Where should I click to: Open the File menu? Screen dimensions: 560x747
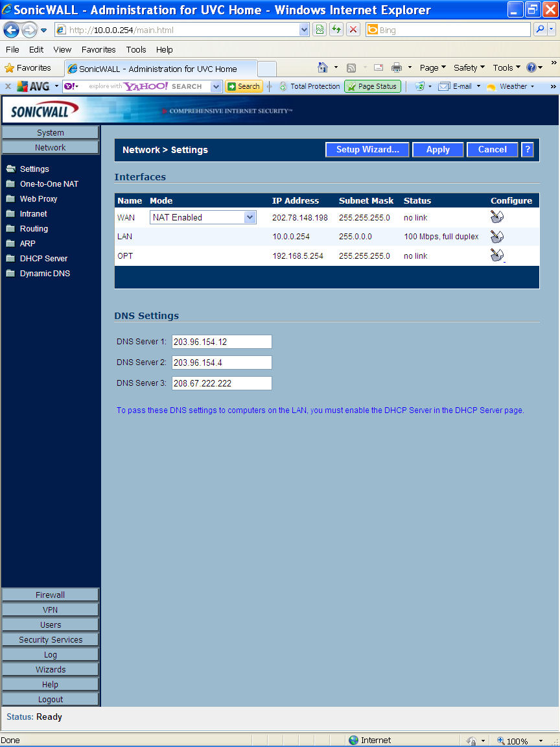point(12,49)
